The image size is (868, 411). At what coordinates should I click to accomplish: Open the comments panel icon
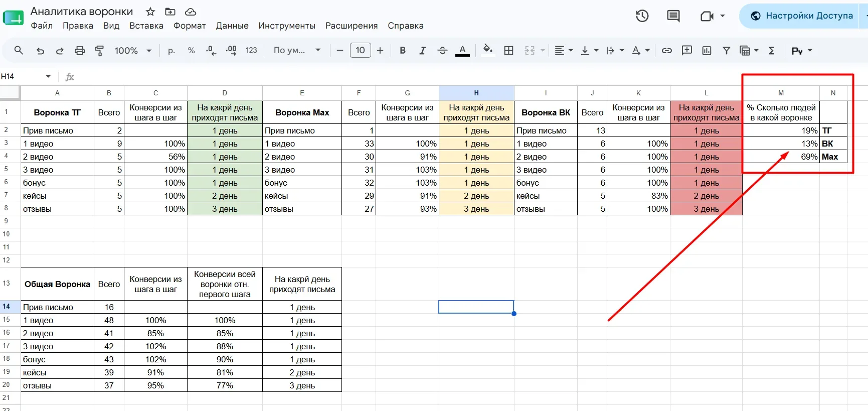673,16
